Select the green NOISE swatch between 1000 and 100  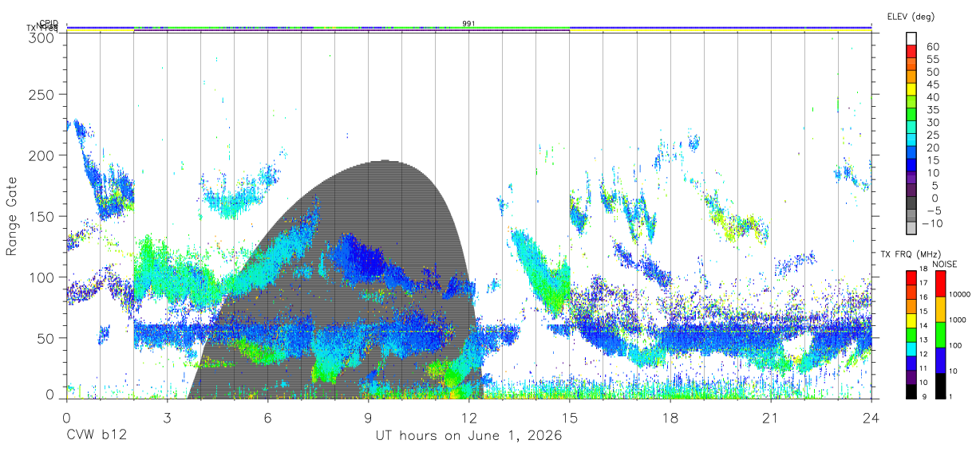(939, 334)
